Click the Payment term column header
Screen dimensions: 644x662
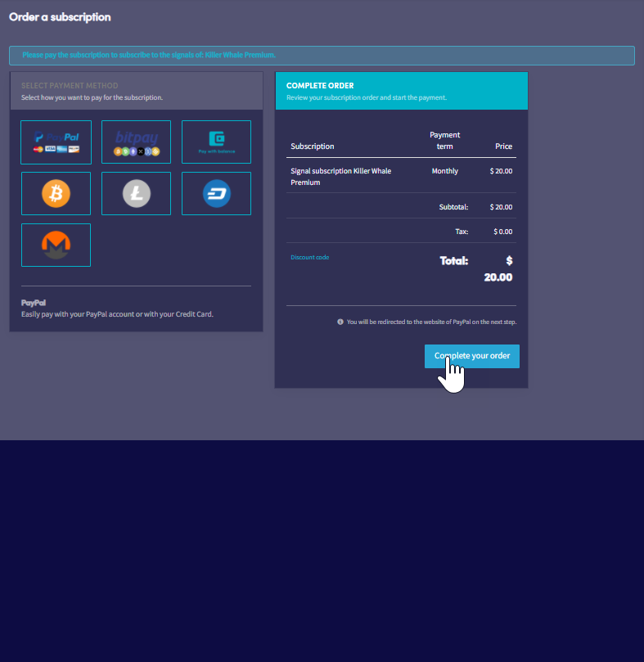pyautogui.click(x=444, y=141)
